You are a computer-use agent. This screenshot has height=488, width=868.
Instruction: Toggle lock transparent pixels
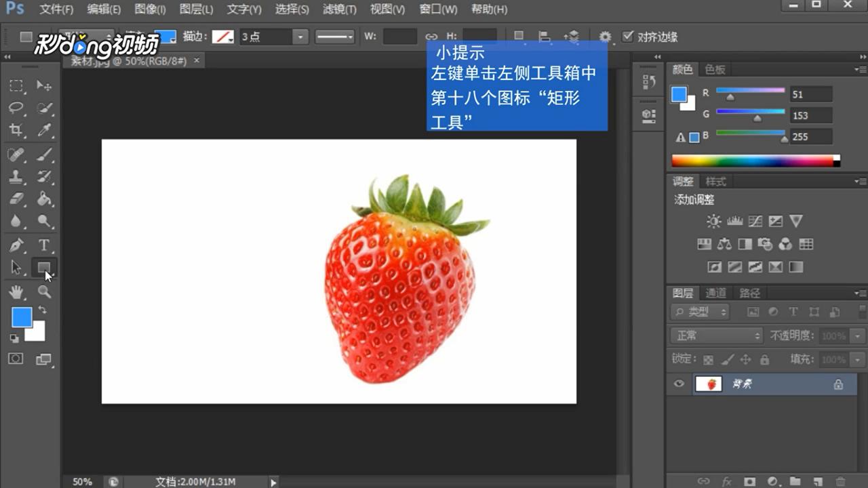coord(708,359)
